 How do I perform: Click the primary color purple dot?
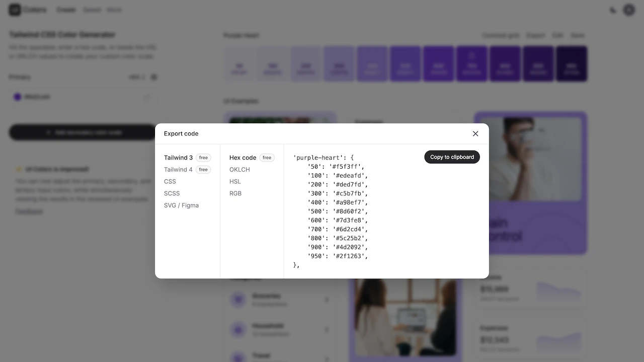pyautogui.click(x=18, y=97)
